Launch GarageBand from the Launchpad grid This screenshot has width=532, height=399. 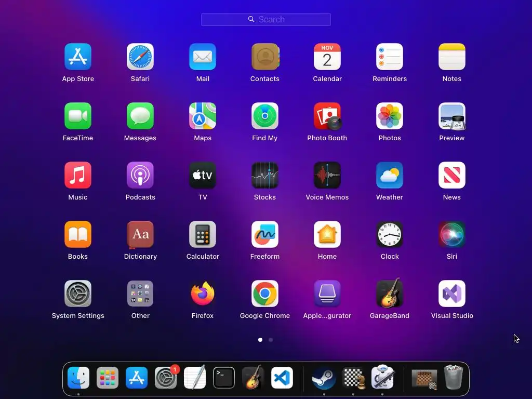390,293
